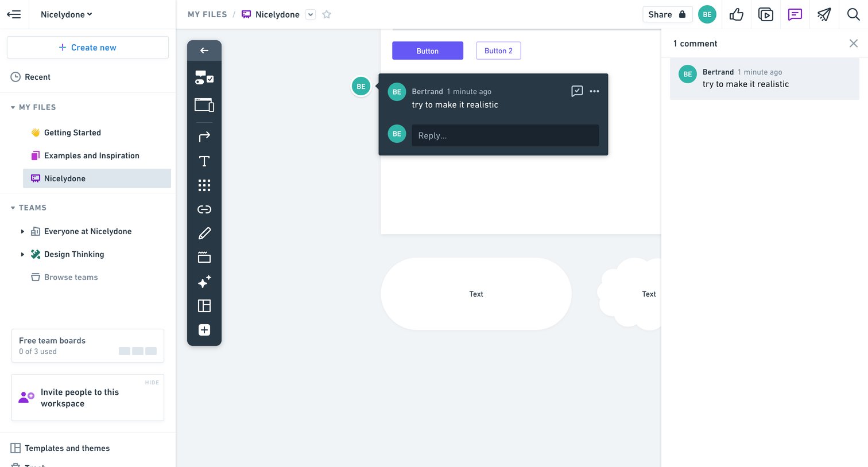868x467 pixels.
Task: Open the templates layout tool
Action: point(204,306)
